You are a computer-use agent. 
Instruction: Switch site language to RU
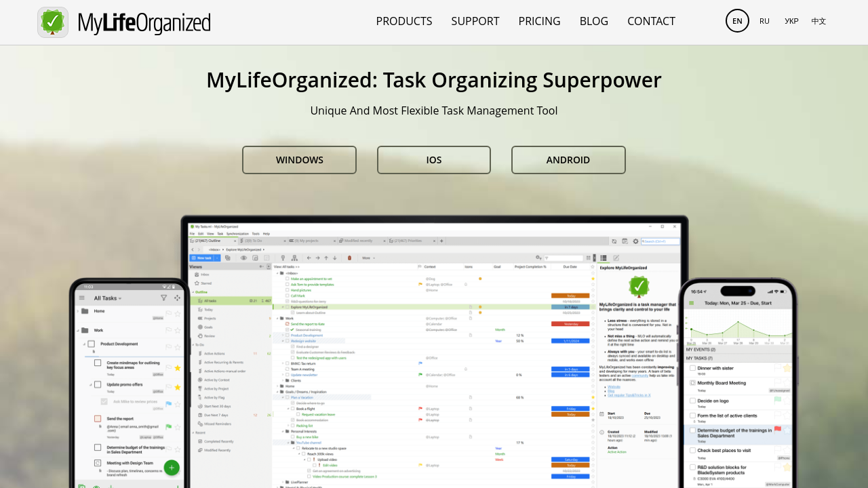[x=764, y=21]
